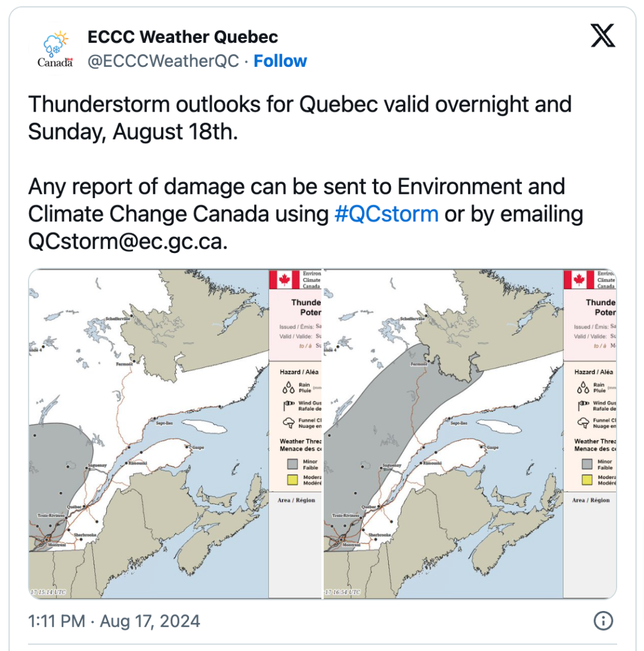Image resolution: width=644 pixels, height=651 pixels.
Task: Open the right Sunday thunderstorm outlook map
Action: tap(470, 434)
